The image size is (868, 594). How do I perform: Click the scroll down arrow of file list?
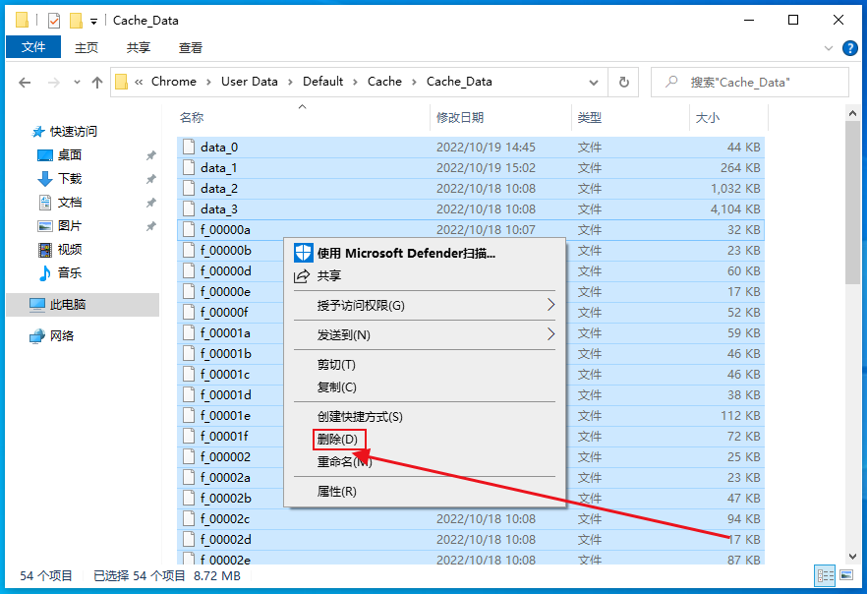[852, 556]
